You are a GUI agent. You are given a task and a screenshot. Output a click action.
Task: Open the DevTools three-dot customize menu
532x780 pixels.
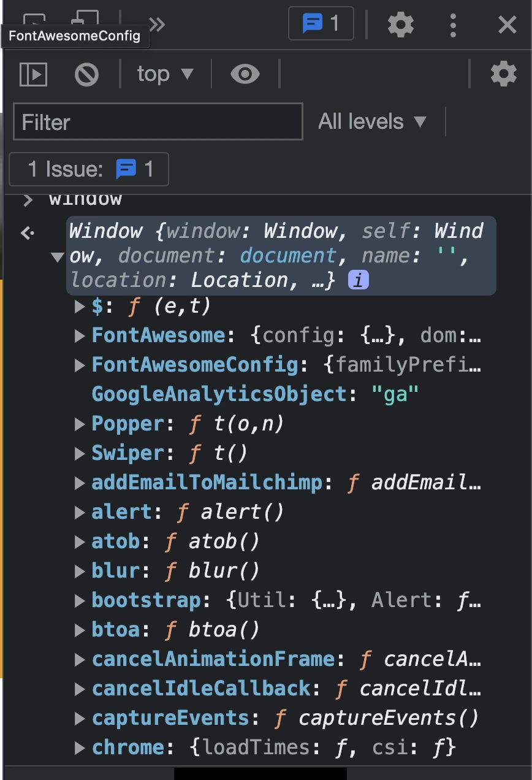pyautogui.click(x=453, y=25)
